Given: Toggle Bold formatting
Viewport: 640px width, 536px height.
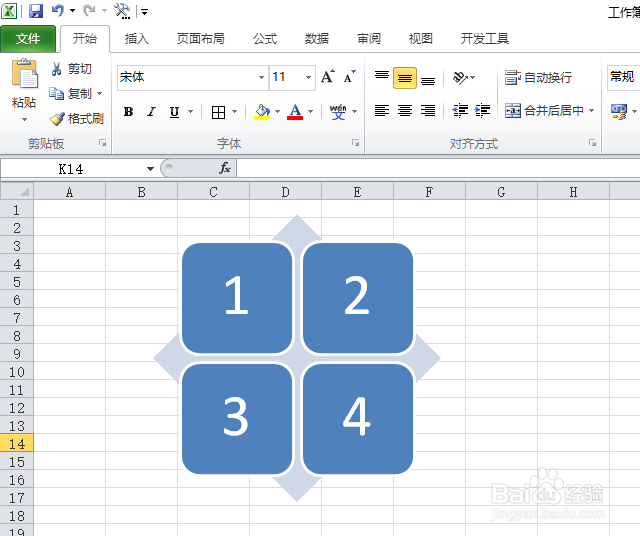Looking at the screenshot, I should (x=129, y=111).
